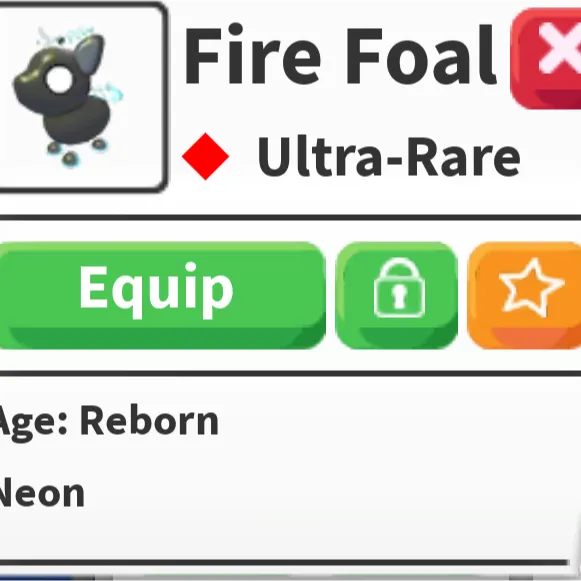This screenshot has height=581, width=581.
Task: Click the white star outline icon
Action: point(532,287)
